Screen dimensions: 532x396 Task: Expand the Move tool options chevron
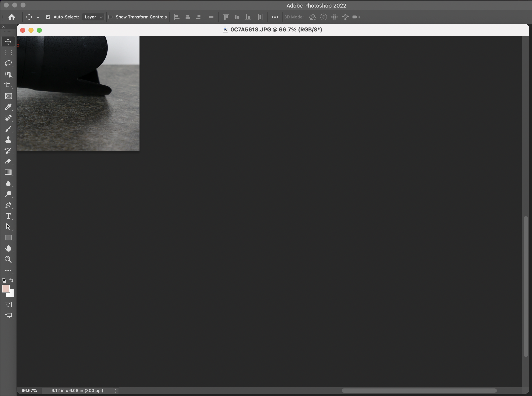tap(38, 17)
